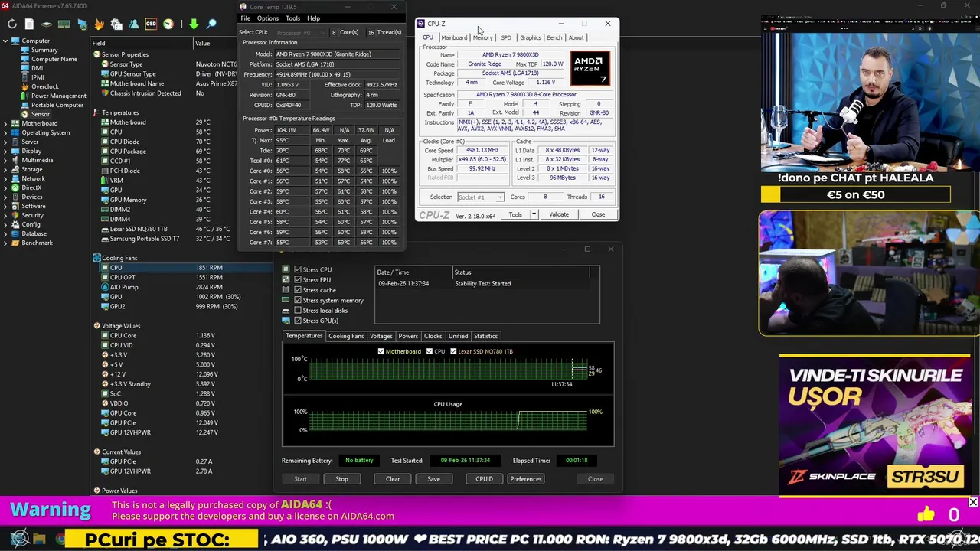
Task: Enable the Stress local disks checkbox
Action: coord(298,310)
